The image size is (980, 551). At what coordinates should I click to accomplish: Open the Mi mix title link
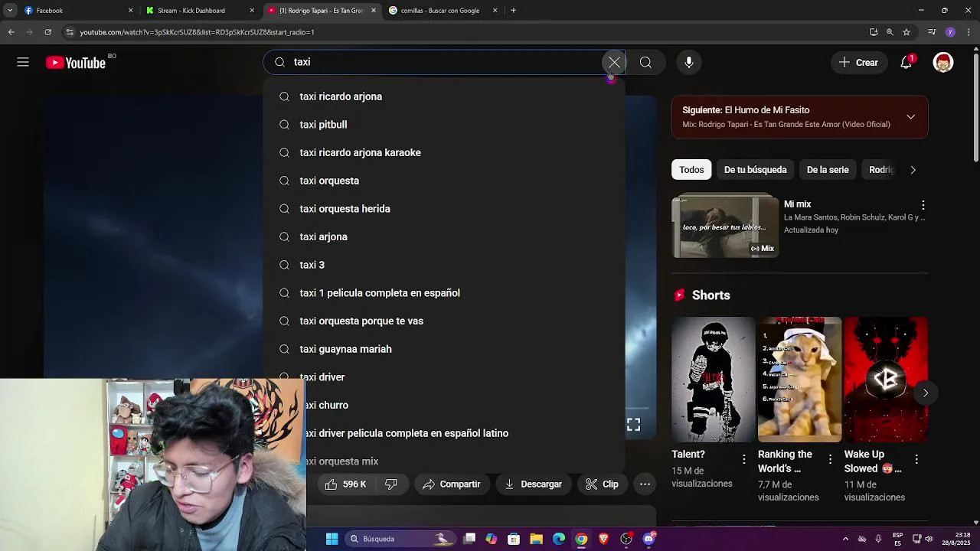797,204
